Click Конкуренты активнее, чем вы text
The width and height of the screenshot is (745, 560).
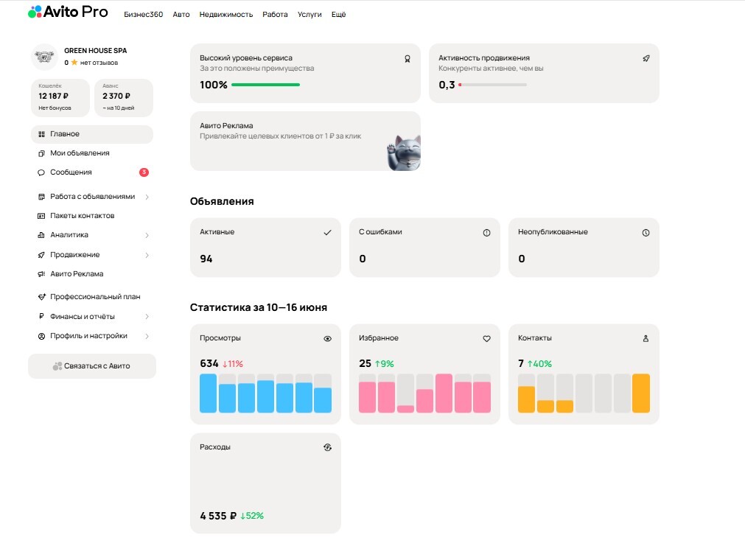point(491,69)
